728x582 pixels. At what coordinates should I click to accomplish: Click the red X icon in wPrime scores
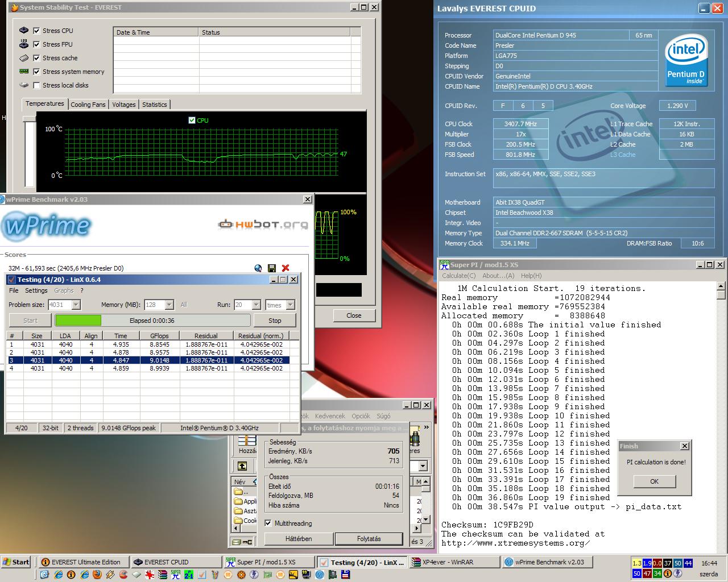286,268
